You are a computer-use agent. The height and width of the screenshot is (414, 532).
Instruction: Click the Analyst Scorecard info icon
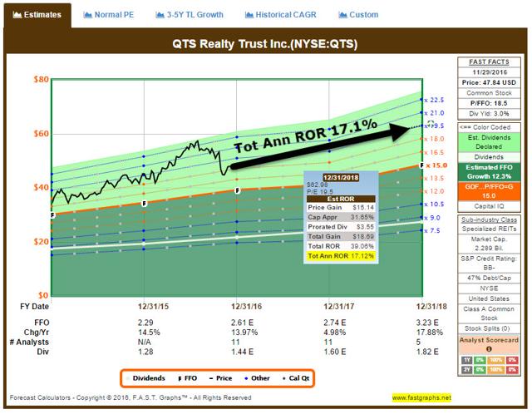[489, 349]
